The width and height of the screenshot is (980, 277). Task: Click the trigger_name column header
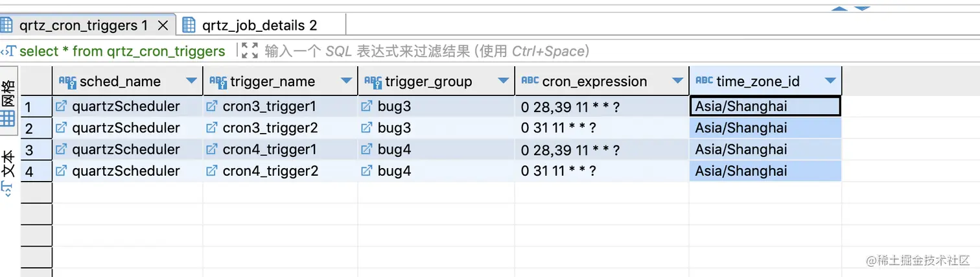point(272,81)
